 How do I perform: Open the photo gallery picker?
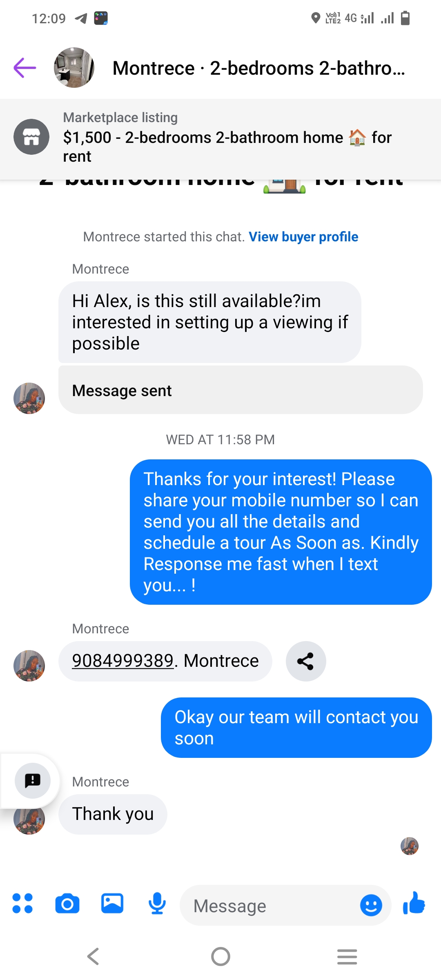112,903
